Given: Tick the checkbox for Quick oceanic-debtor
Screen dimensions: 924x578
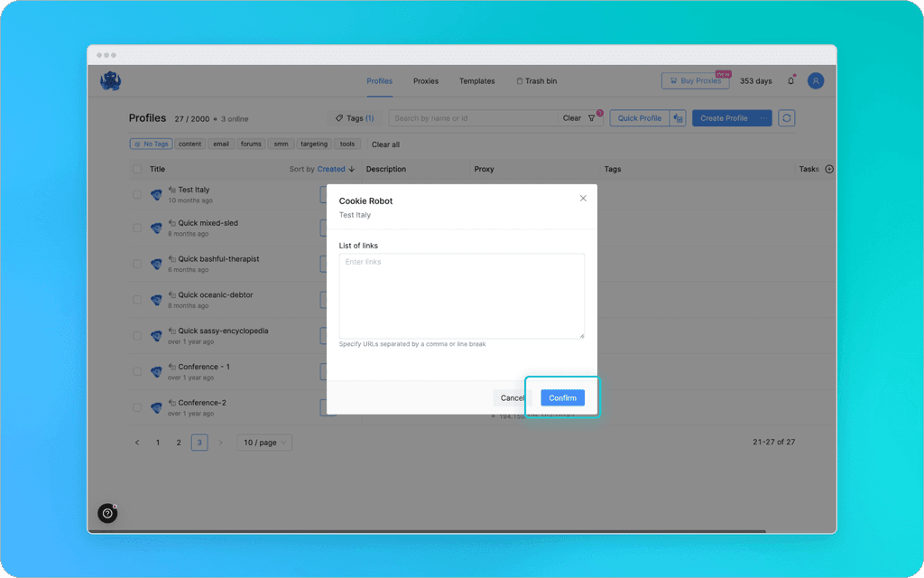Looking at the screenshot, I should click(137, 300).
